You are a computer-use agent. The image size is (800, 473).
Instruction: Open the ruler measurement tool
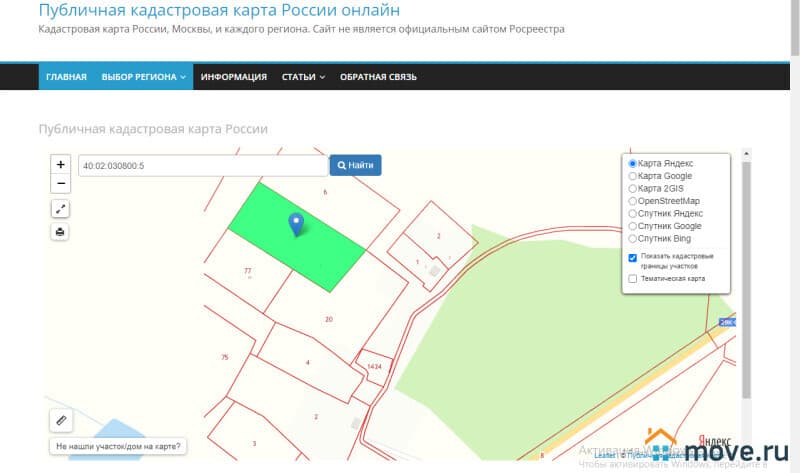coord(61,421)
